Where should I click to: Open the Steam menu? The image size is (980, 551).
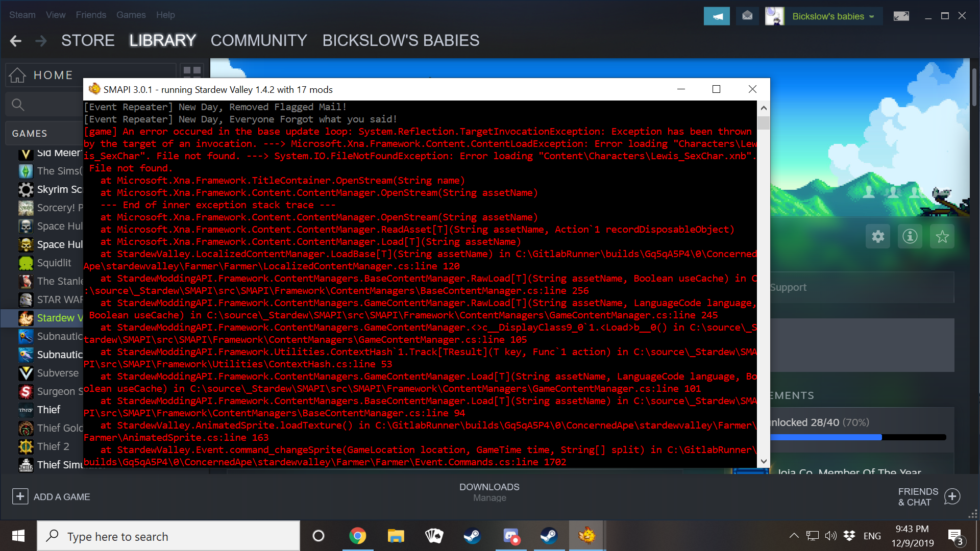click(x=22, y=15)
